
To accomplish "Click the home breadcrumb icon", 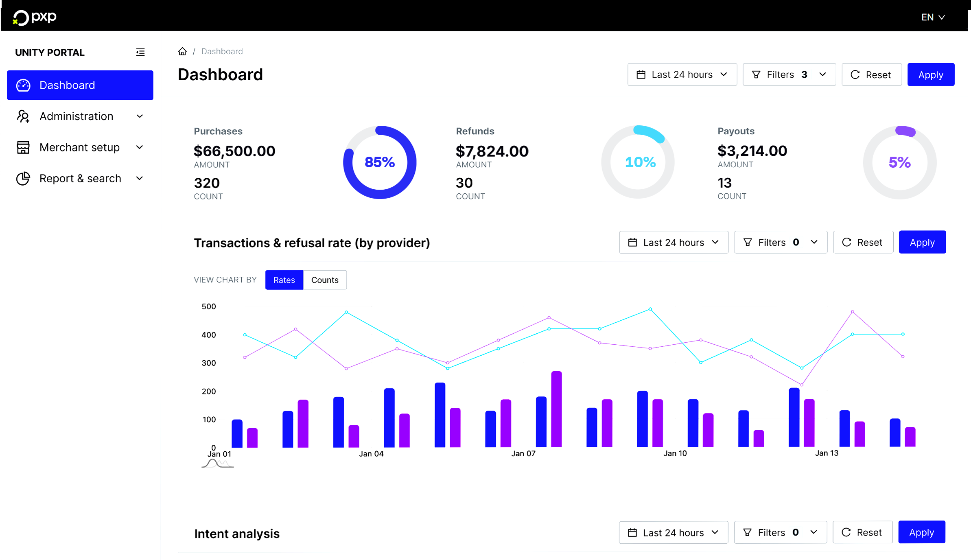I will tap(182, 51).
